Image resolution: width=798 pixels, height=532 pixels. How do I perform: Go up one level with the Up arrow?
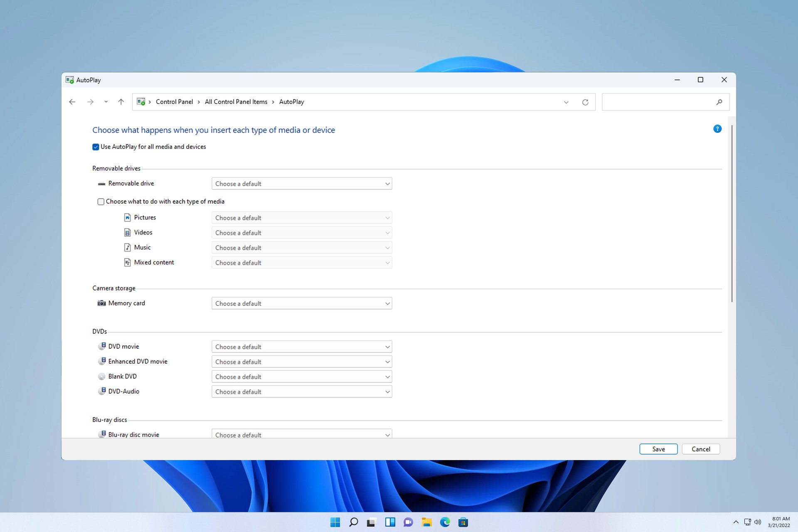tap(121, 102)
